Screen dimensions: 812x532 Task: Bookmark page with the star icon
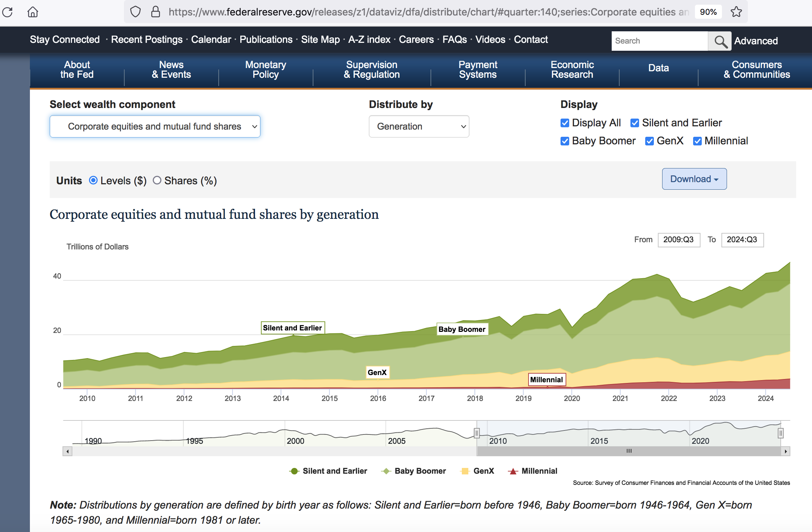(736, 12)
